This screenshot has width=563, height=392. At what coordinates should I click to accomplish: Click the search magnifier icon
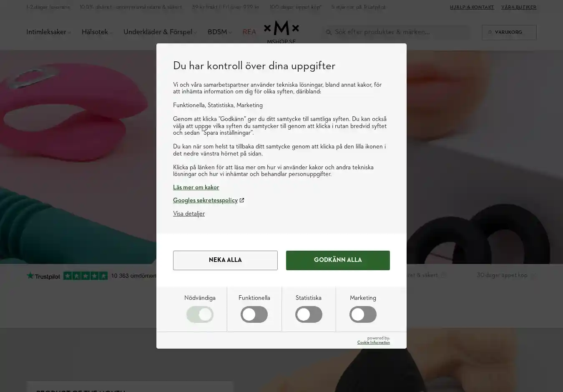[x=329, y=32]
